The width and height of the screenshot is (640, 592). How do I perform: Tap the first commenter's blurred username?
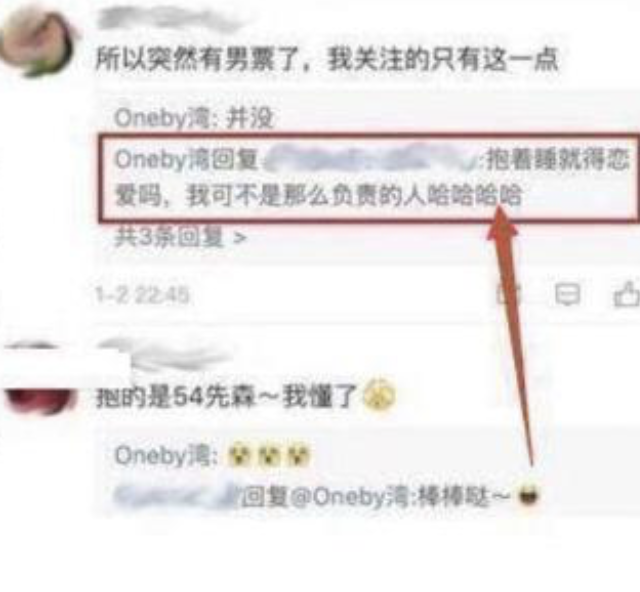pyautogui.click(x=169, y=18)
